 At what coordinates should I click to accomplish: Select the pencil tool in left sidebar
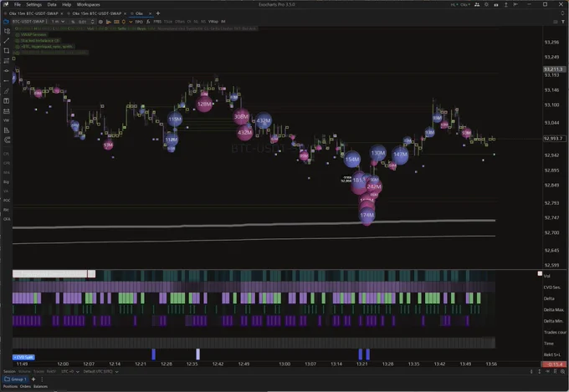[7, 91]
